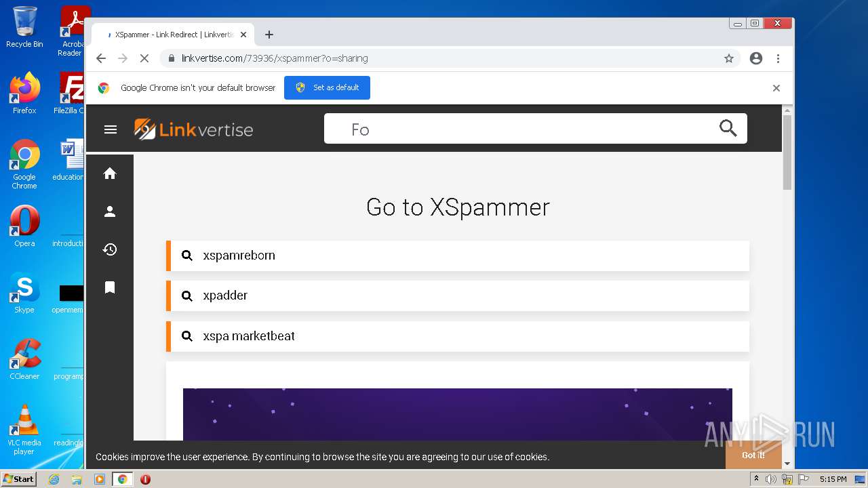The height and width of the screenshot is (488, 868).
Task: Open Chrome three-dot menu
Action: [778, 58]
